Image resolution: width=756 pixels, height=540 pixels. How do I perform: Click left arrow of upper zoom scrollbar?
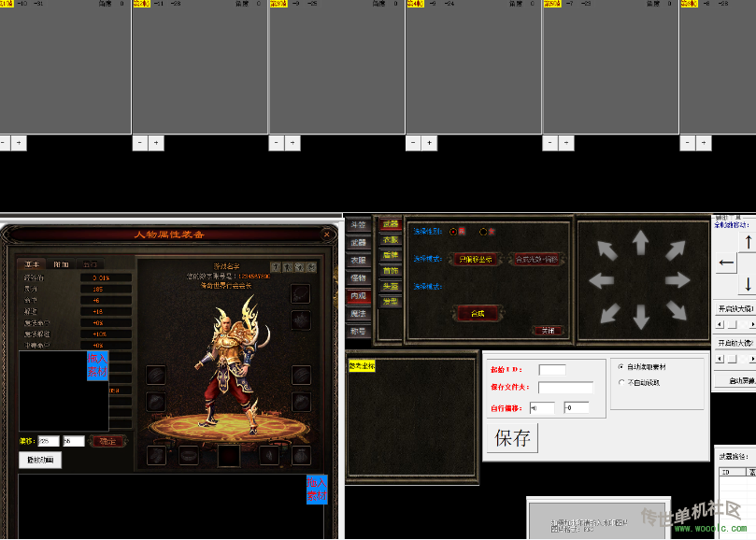(720, 324)
